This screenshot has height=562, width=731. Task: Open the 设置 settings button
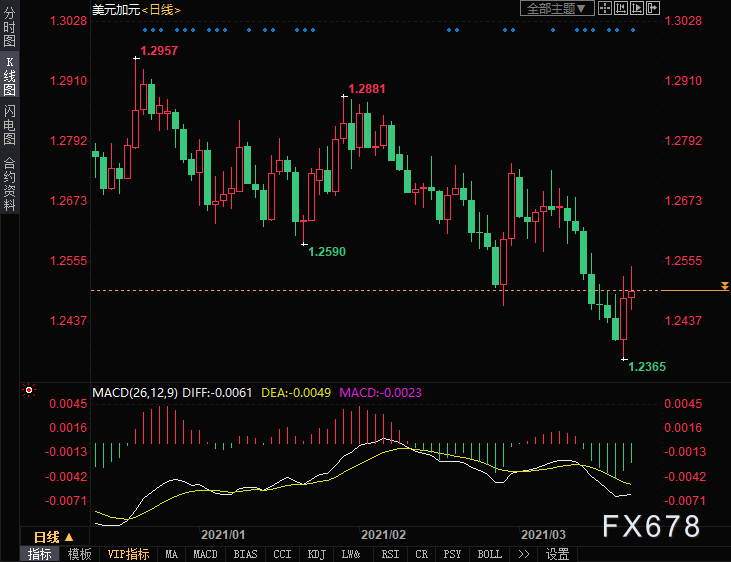coord(558,554)
